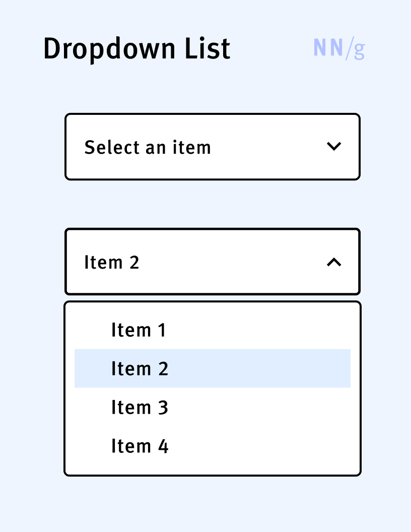This screenshot has height=532, width=411.
Task: Click blank area left of Item 1 label
Action: (91, 330)
